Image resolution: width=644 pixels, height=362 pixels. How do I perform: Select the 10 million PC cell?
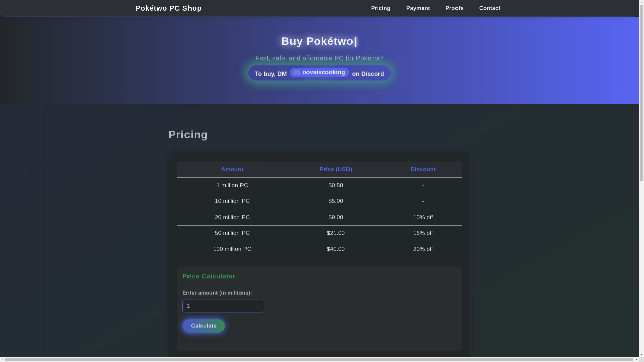click(232, 201)
